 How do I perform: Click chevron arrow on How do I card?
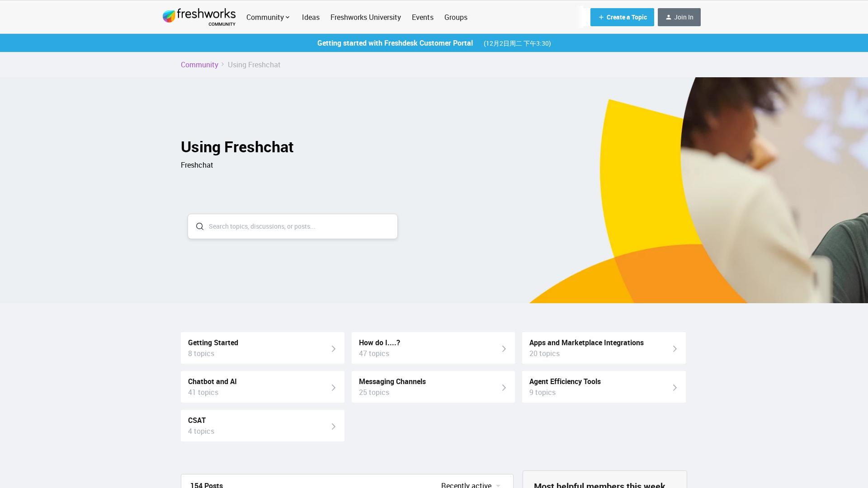click(x=504, y=348)
